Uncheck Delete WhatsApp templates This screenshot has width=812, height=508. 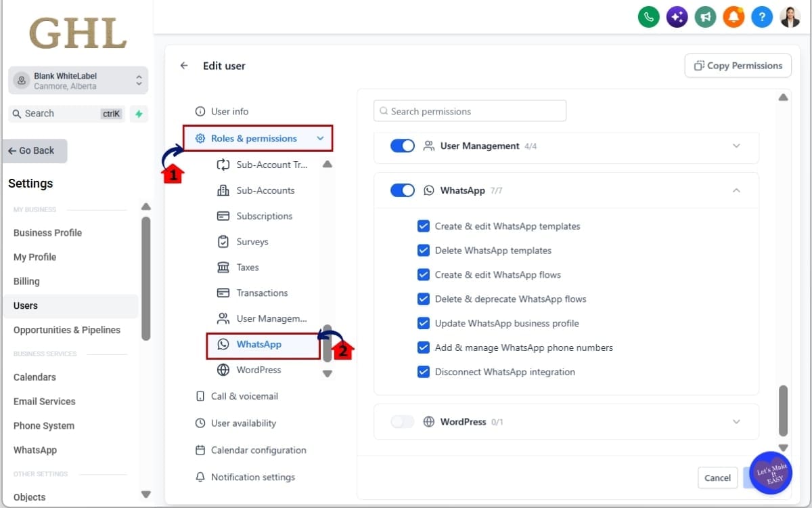tap(424, 251)
